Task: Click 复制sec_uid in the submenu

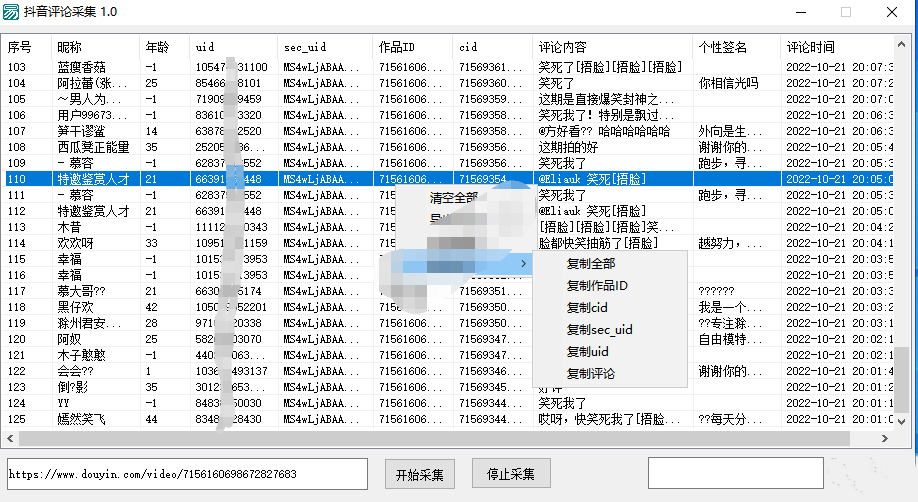Action: (x=599, y=330)
